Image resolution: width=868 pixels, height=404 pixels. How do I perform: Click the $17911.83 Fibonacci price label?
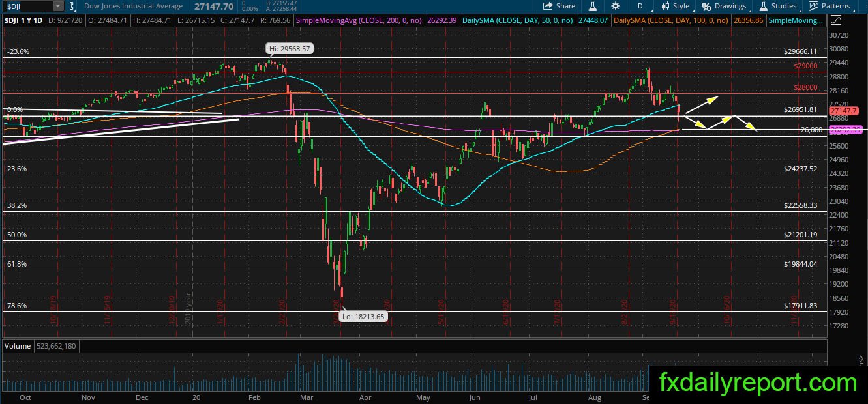pos(800,306)
